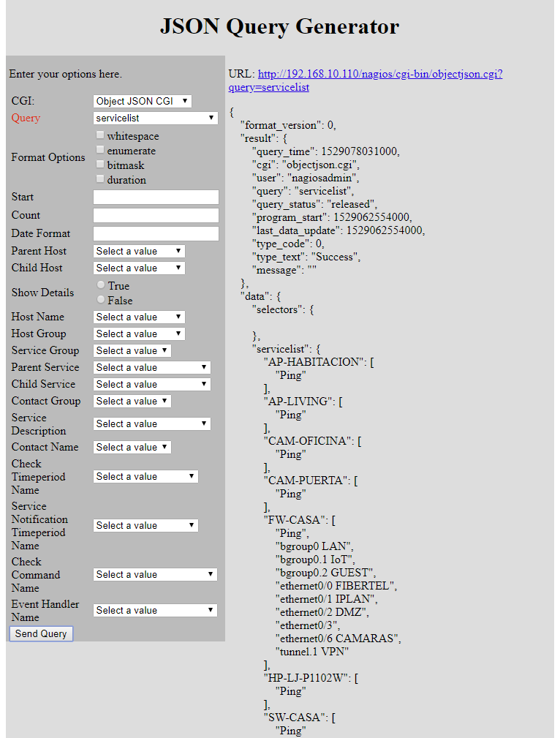Image resolution: width=560 pixels, height=738 pixels.
Task: Open the Contact Group dropdown
Action: coord(132,402)
